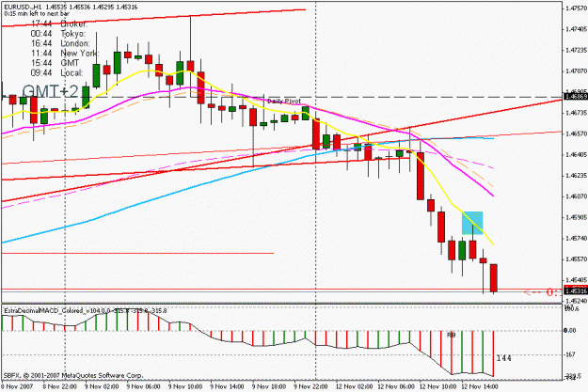Click the 1.46070 price axis label
588x392 pixels.
(577, 196)
